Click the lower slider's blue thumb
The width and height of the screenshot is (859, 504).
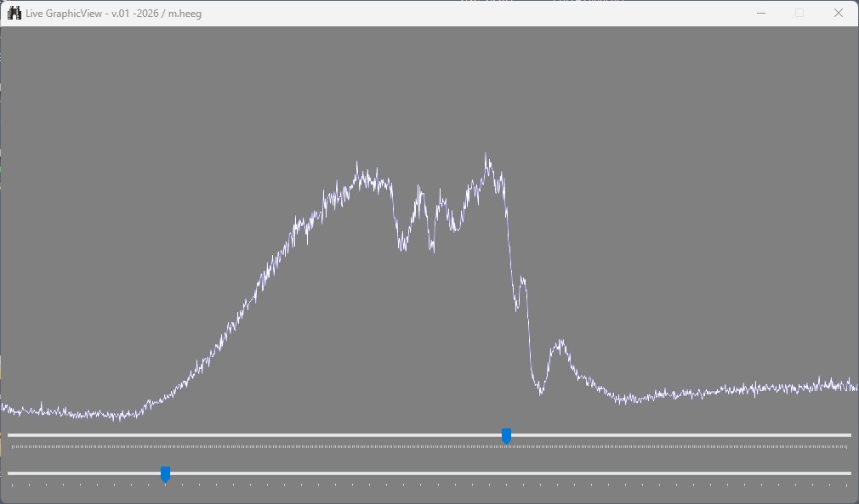(x=165, y=474)
